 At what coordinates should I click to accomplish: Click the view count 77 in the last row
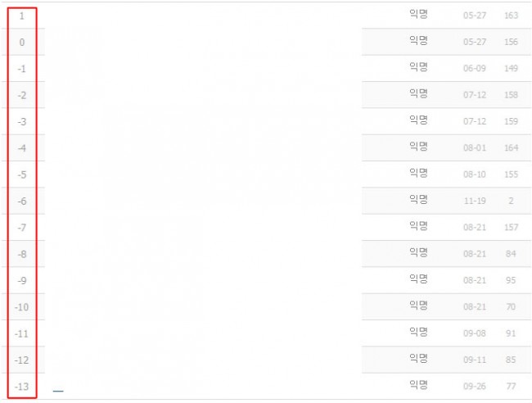coord(512,387)
